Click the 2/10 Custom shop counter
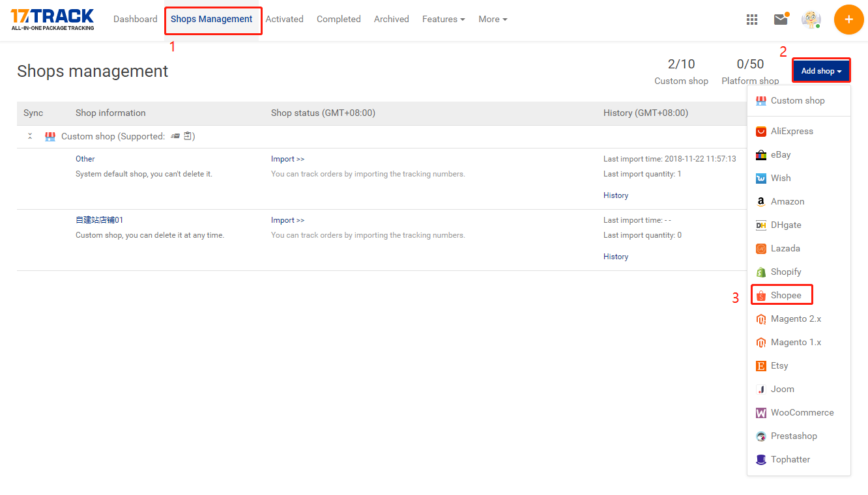 (682, 72)
